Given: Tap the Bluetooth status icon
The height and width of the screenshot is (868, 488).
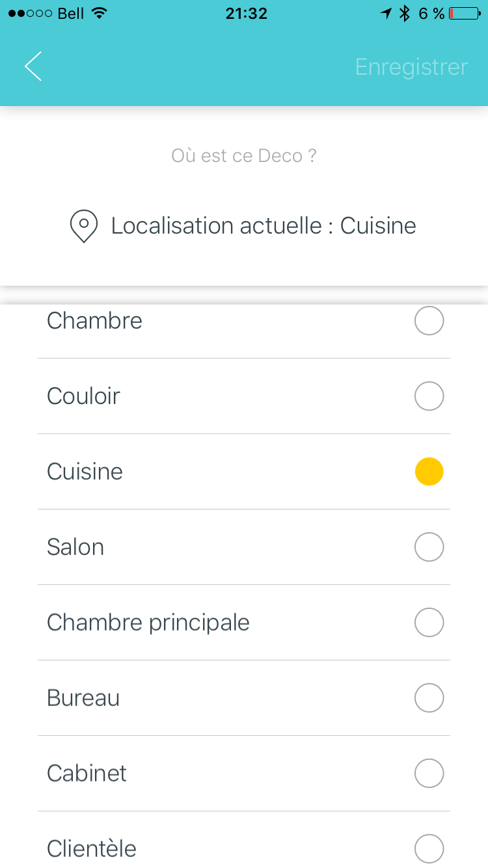Looking at the screenshot, I should (x=404, y=14).
